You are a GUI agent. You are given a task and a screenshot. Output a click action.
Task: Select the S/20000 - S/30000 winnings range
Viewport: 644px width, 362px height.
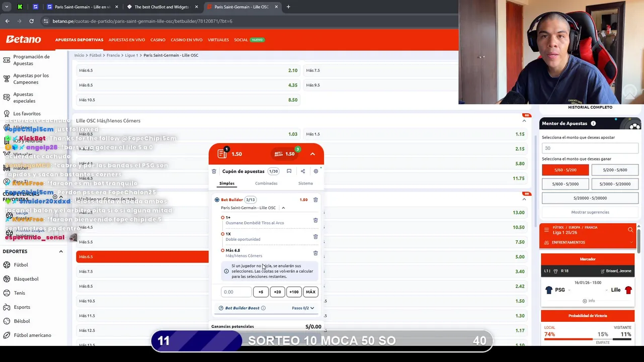590,198
